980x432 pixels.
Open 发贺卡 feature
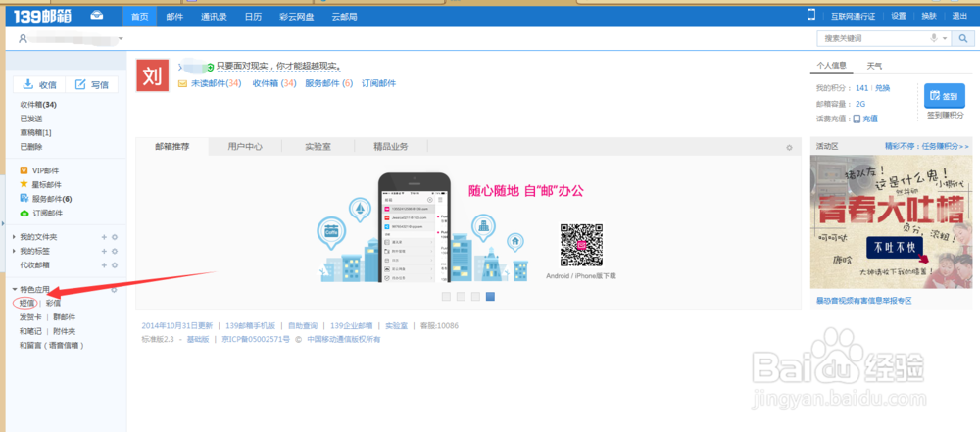tap(30, 317)
